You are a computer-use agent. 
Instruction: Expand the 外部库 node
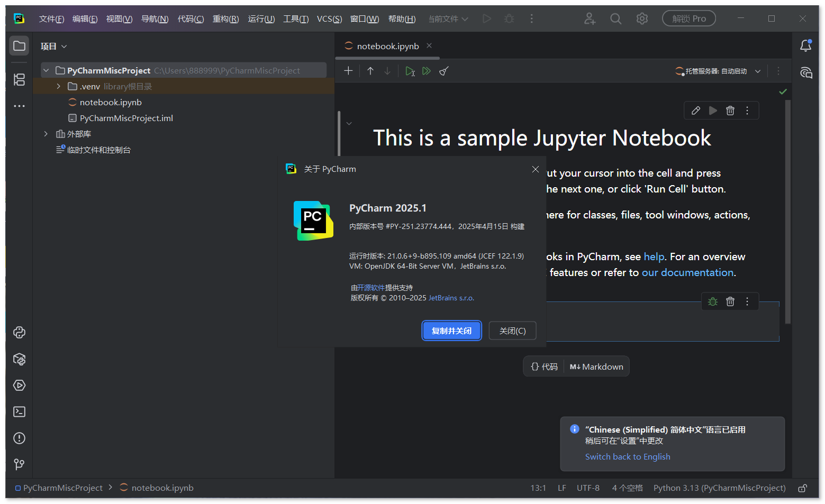tap(46, 134)
